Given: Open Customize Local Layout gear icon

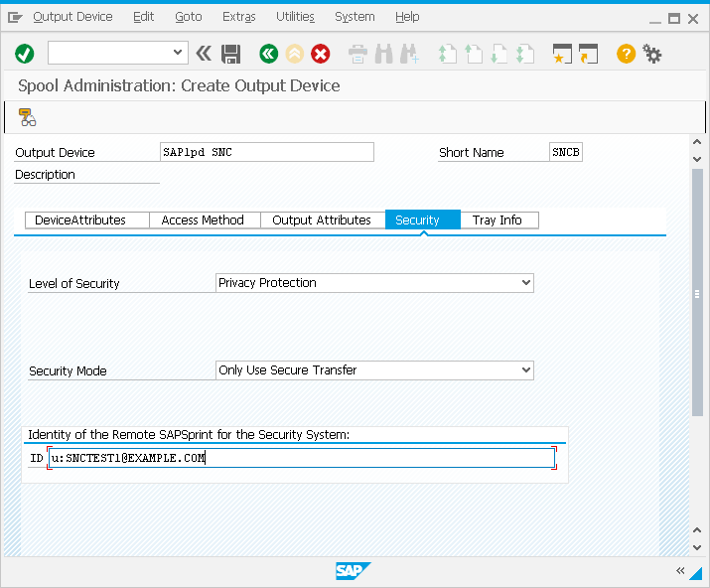Looking at the screenshot, I should coord(652,54).
